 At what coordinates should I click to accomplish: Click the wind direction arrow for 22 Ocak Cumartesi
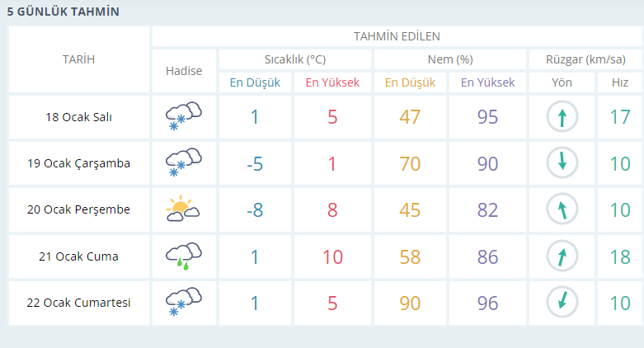click(x=562, y=302)
